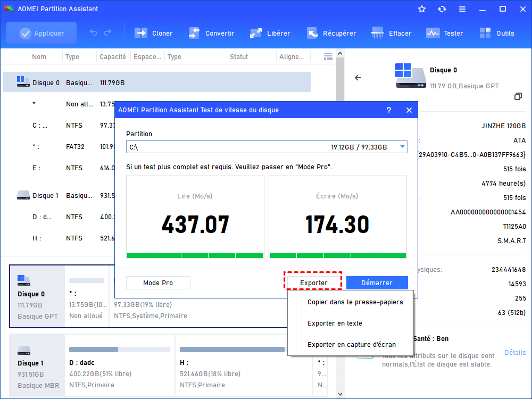
Task: Select the Libérer disk cleanup icon
Action: pyautogui.click(x=256, y=33)
